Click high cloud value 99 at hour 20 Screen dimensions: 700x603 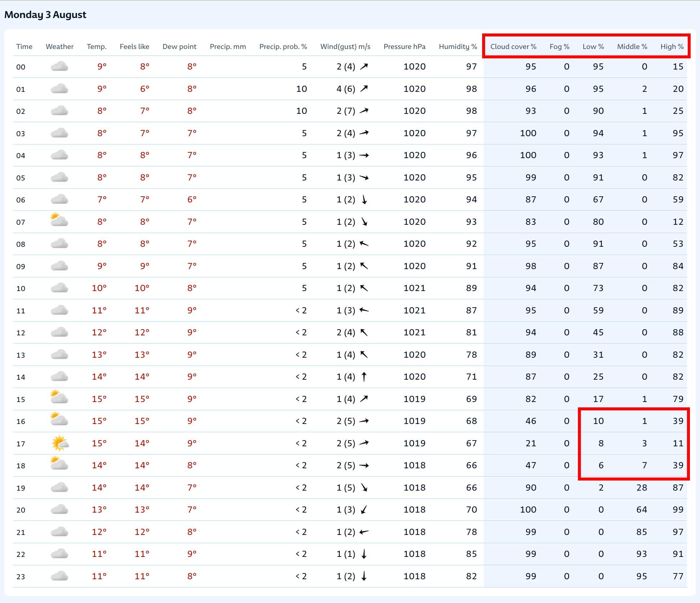[x=678, y=510]
